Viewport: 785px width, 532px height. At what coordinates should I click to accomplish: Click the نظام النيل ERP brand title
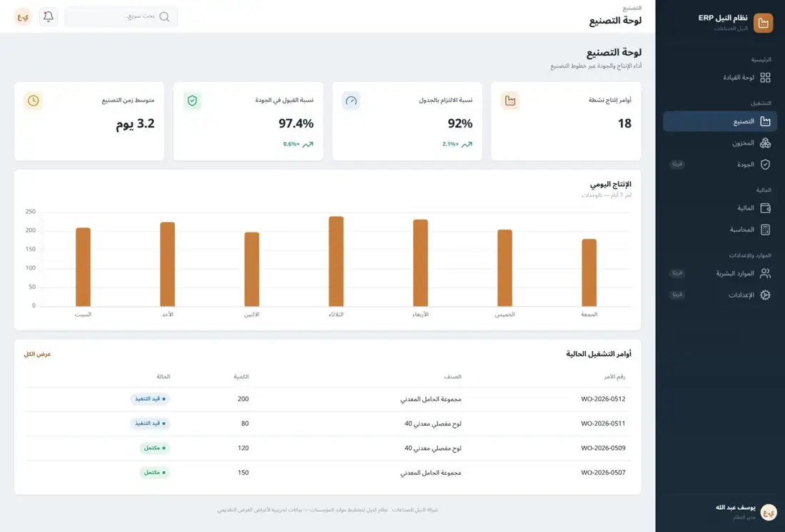coord(723,18)
